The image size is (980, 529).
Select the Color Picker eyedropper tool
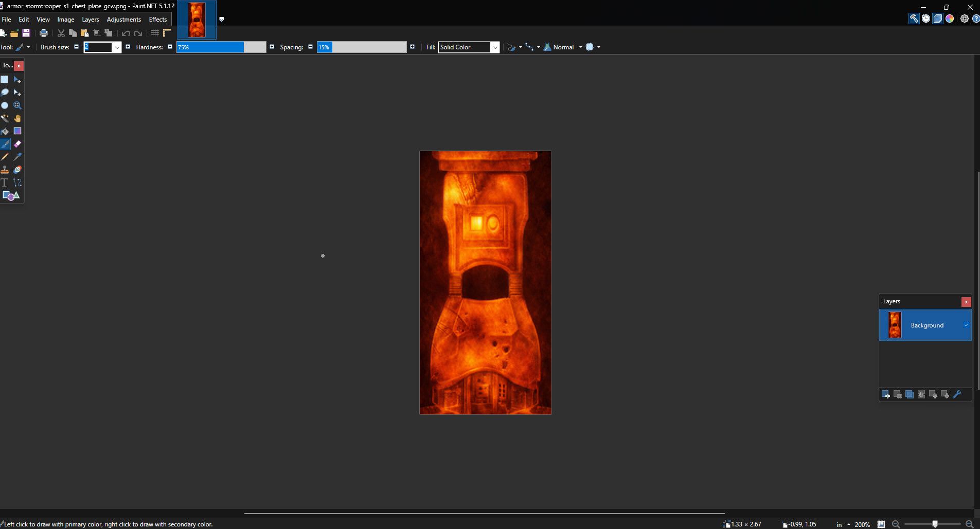[17, 157]
